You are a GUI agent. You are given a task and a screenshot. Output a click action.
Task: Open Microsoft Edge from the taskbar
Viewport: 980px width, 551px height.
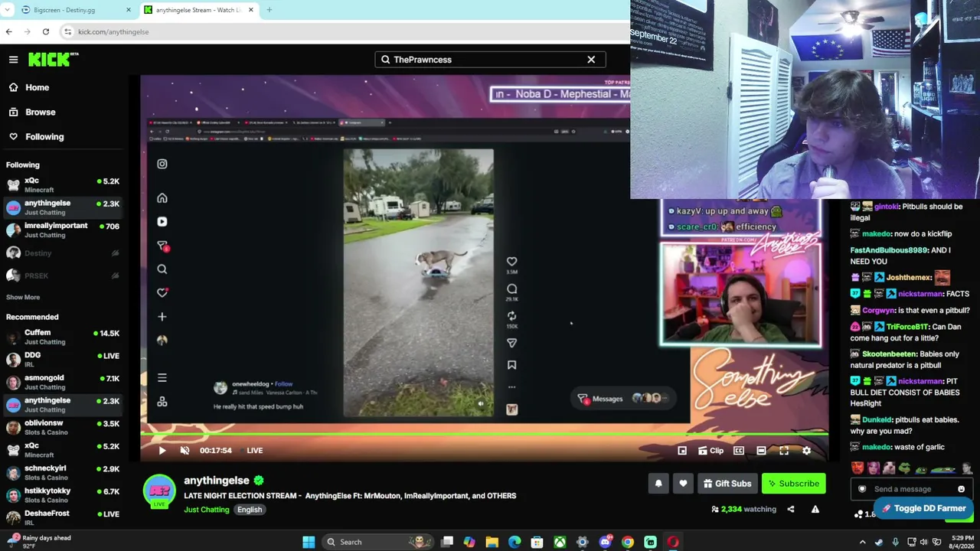[x=514, y=542]
